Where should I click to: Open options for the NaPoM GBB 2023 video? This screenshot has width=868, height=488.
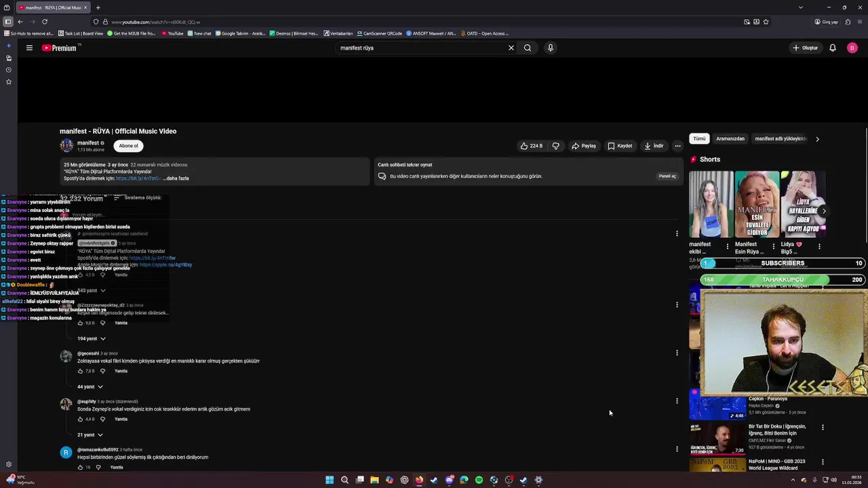[823, 462]
